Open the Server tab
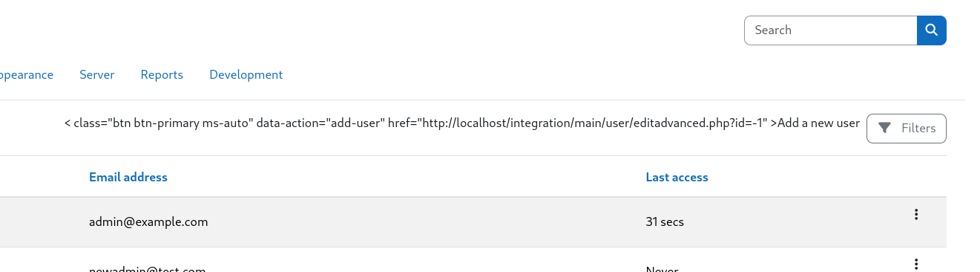Image resolution: width=980 pixels, height=272 pixels. [x=97, y=75]
